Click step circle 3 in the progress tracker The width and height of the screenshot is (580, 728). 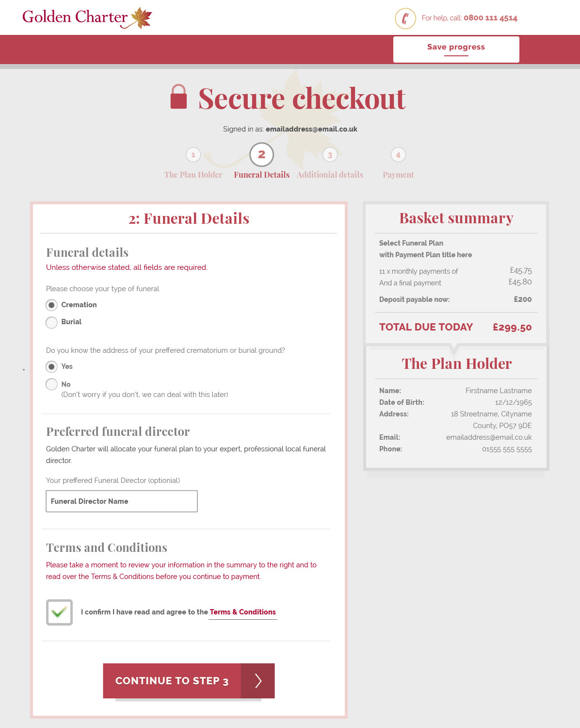click(x=330, y=154)
